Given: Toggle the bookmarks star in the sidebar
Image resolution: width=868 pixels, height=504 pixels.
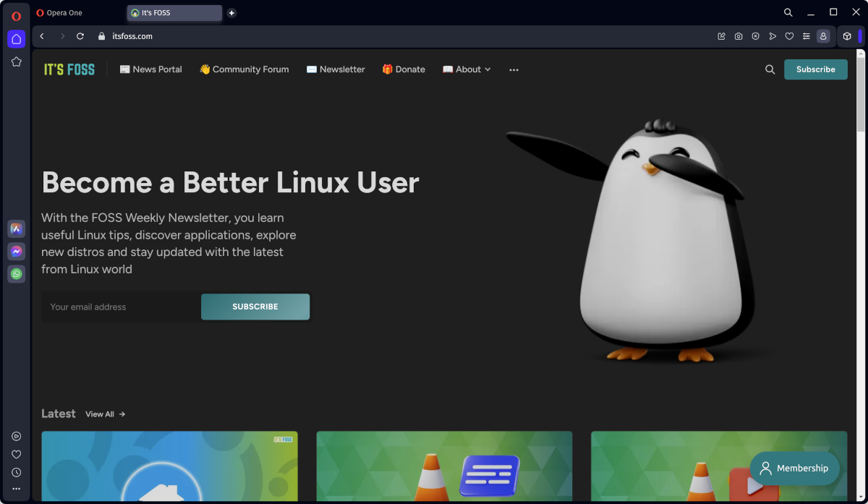Looking at the screenshot, I should (x=16, y=61).
